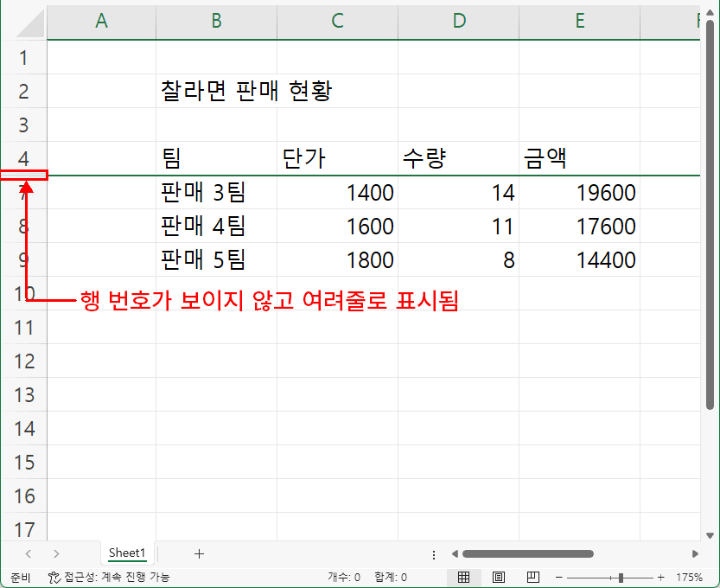Screen dimensions: 720x588
Task: Select the cell 판매 3팀
Action: click(x=216, y=193)
